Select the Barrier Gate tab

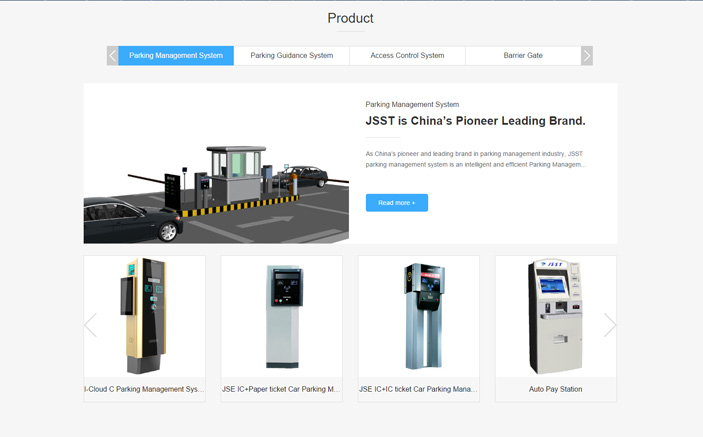click(x=523, y=56)
